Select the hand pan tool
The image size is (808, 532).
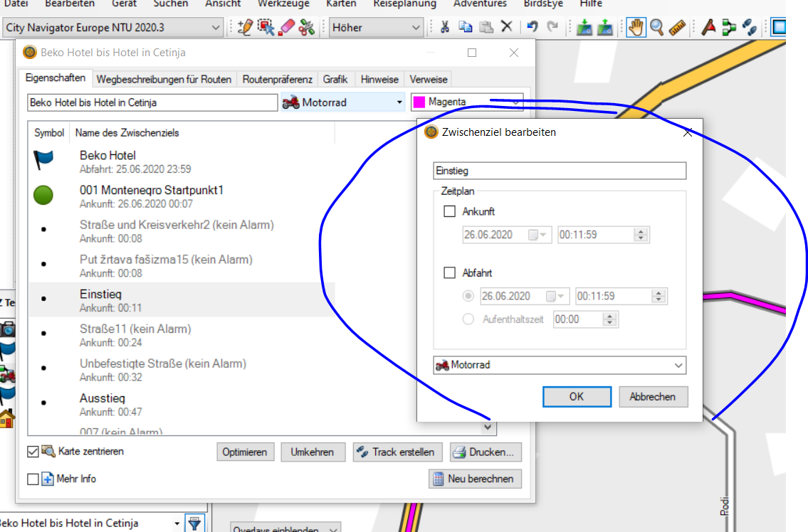(x=635, y=28)
